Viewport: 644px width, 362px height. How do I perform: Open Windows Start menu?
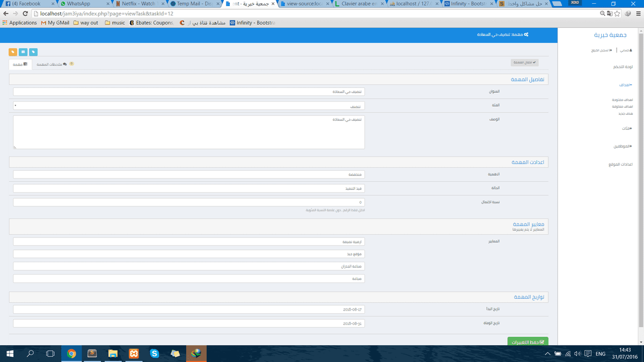10,354
